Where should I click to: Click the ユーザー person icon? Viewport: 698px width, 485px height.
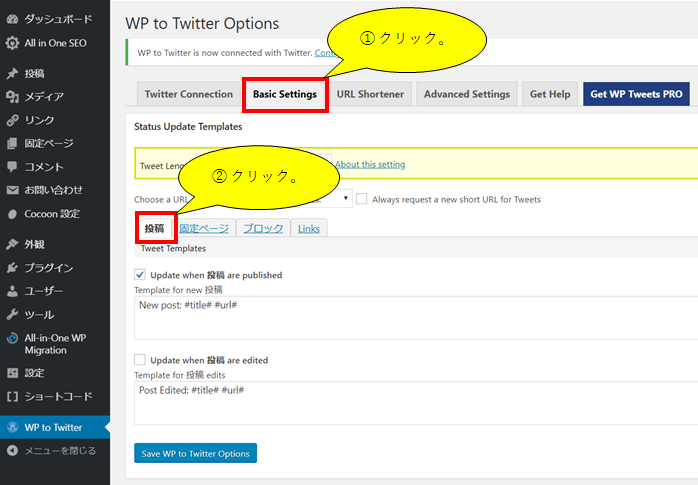(x=12, y=291)
